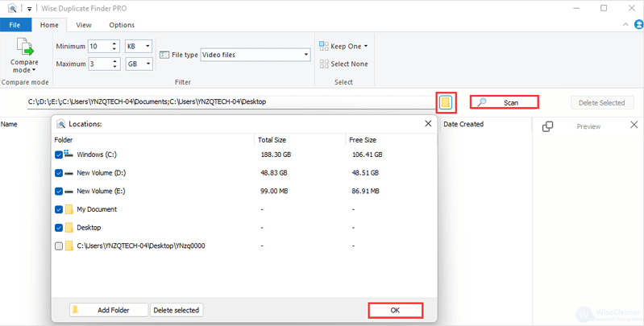Screen dimensions: 644x326
Task: Click the Delete Selected button in main window
Action: click(602, 103)
